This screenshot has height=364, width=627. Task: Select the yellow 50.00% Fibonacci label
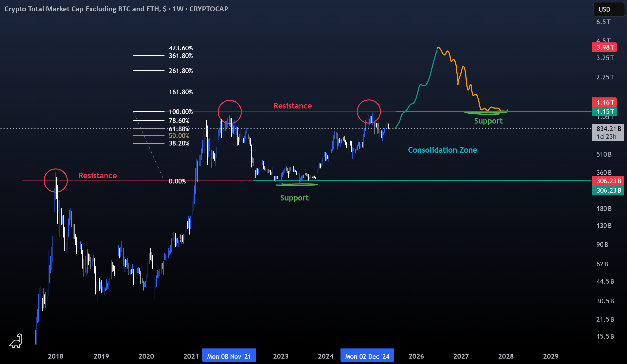(179, 136)
